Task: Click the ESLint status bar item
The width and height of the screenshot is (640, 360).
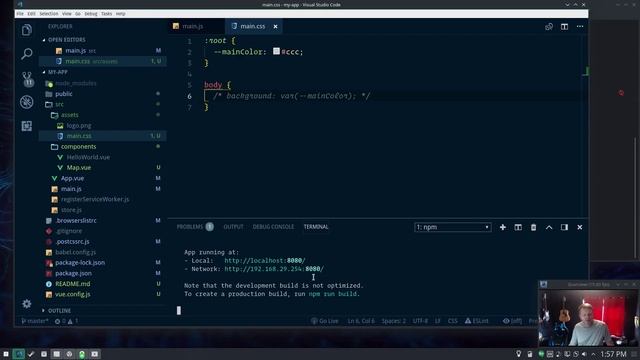Action: (476, 321)
